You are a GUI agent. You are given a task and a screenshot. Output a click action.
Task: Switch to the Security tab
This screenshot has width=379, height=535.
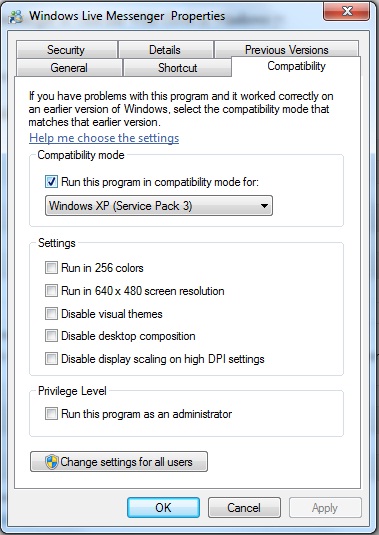pyautogui.click(x=66, y=50)
